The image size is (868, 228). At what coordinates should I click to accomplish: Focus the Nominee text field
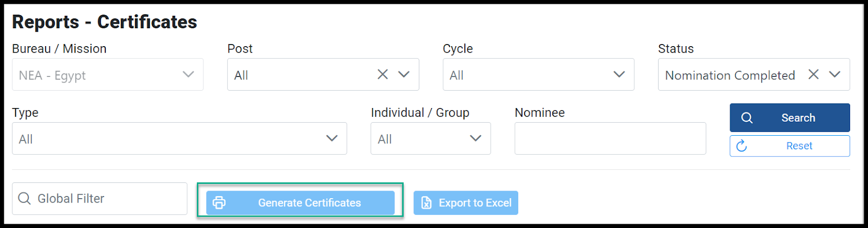[x=610, y=138]
